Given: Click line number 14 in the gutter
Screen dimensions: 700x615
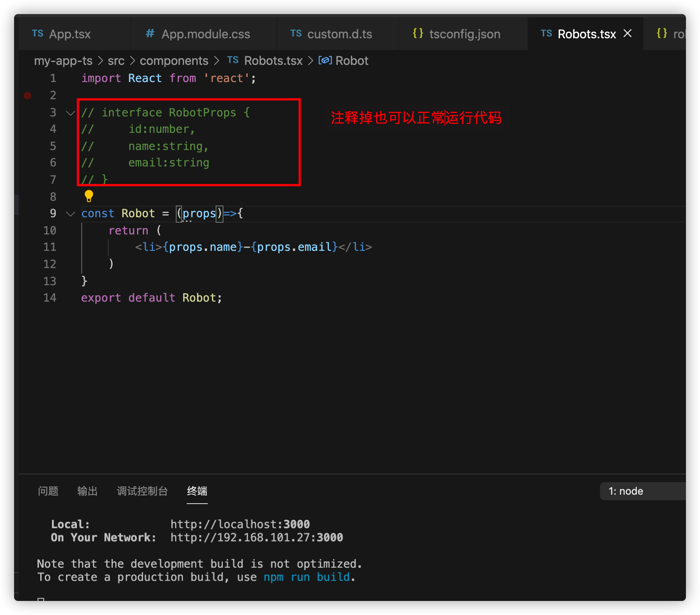Looking at the screenshot, I should click(x=50, y=298).
